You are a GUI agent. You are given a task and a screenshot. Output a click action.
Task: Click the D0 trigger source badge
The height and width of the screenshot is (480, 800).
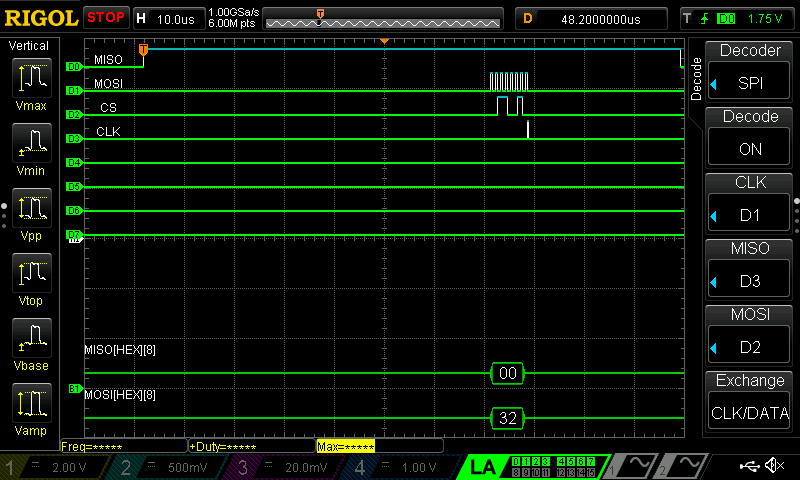coord(726,19)
